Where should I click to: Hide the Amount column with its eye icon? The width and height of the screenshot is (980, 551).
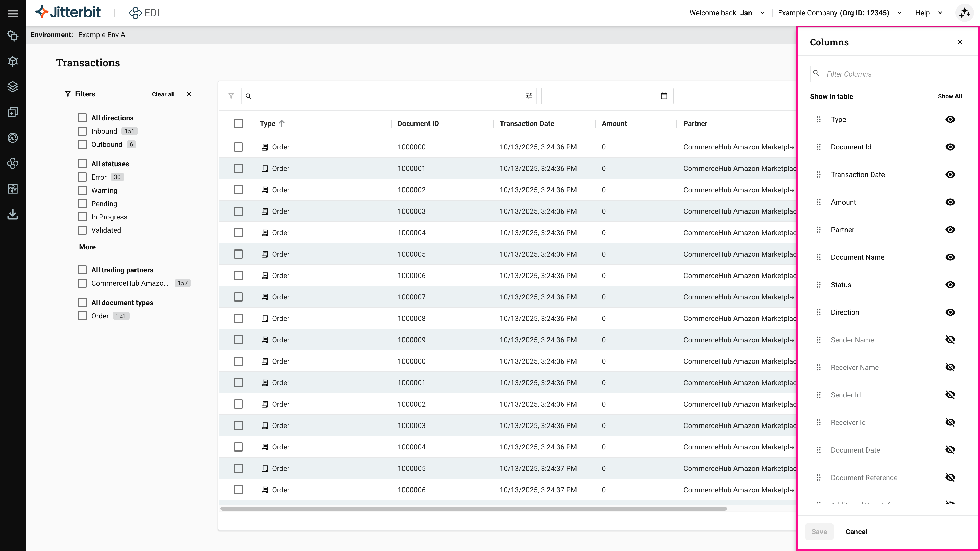click(x=950, y=202)
